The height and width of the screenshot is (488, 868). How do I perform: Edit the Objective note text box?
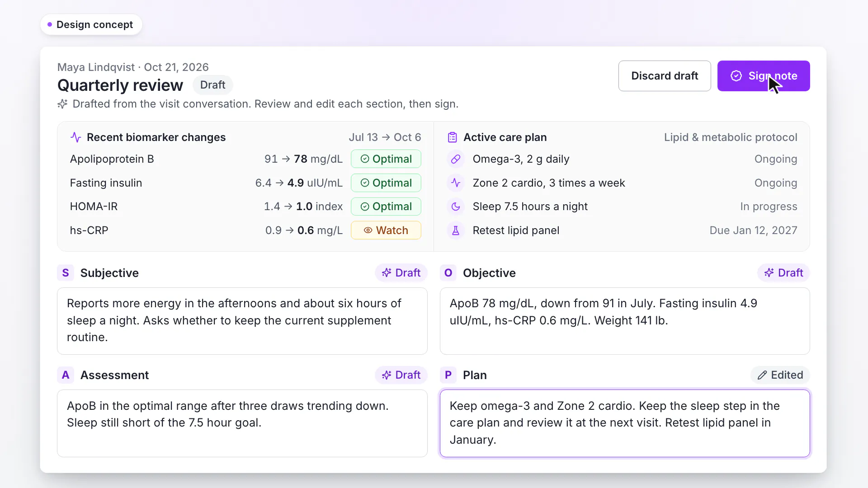click(625, 321)
